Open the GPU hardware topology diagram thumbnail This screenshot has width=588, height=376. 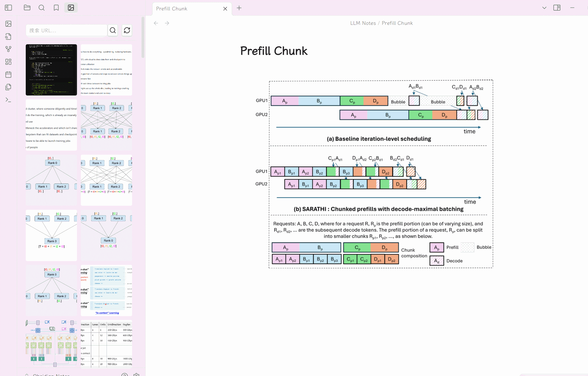tap(51, 344)
